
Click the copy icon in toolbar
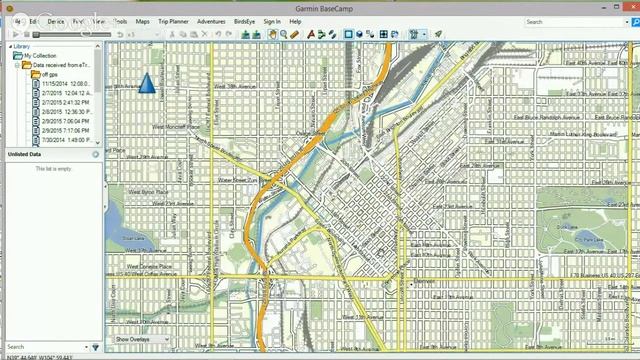(183, 35)
